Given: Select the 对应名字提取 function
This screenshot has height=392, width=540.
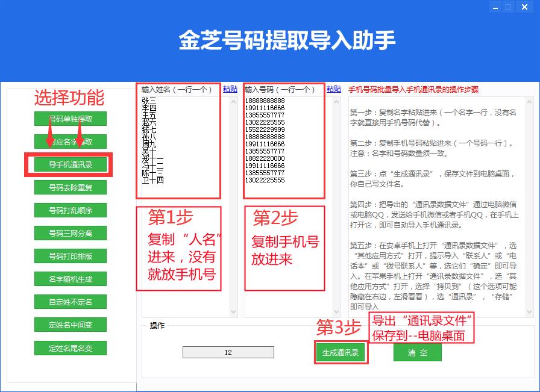Looking at the screenshot, I should click(x=70, y=141).
